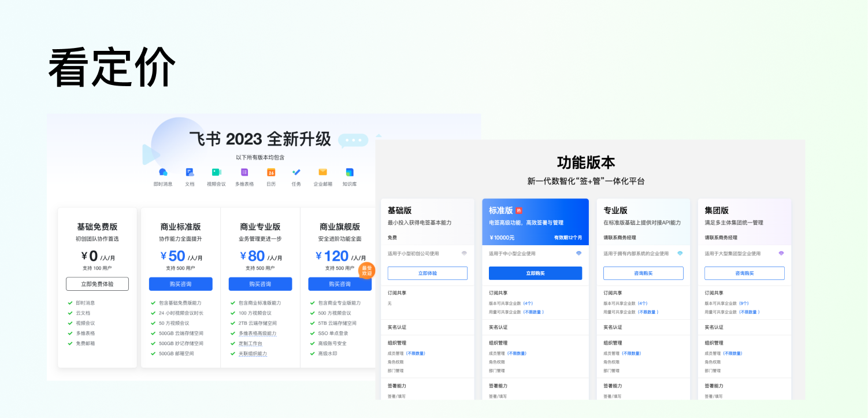Open the 多维表格高级能力 feature link
Viewport: 868px width, 418px height.
click(x=257, y=334)
